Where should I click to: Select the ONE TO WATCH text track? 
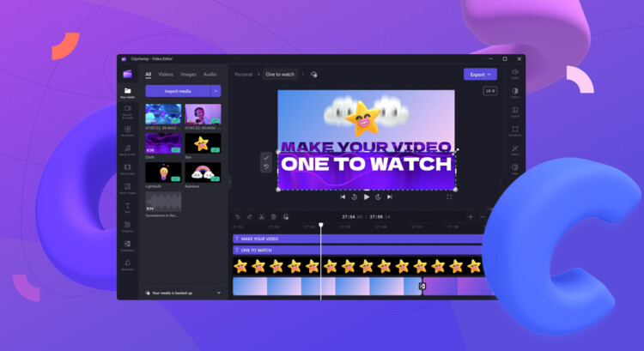pyautogui.click(x=357, y=250)
